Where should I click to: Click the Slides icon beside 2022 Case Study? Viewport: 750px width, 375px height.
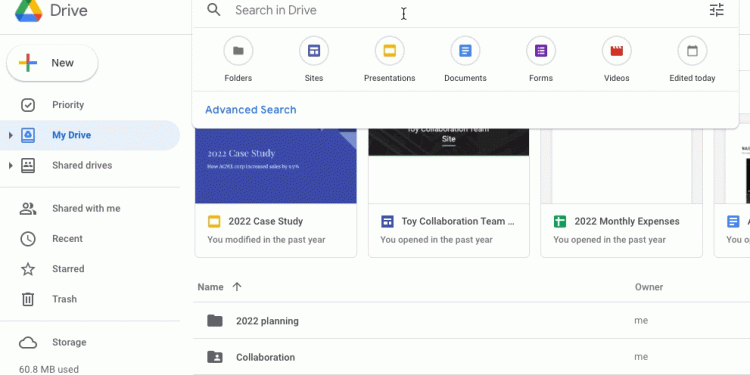tap(214, 221)
